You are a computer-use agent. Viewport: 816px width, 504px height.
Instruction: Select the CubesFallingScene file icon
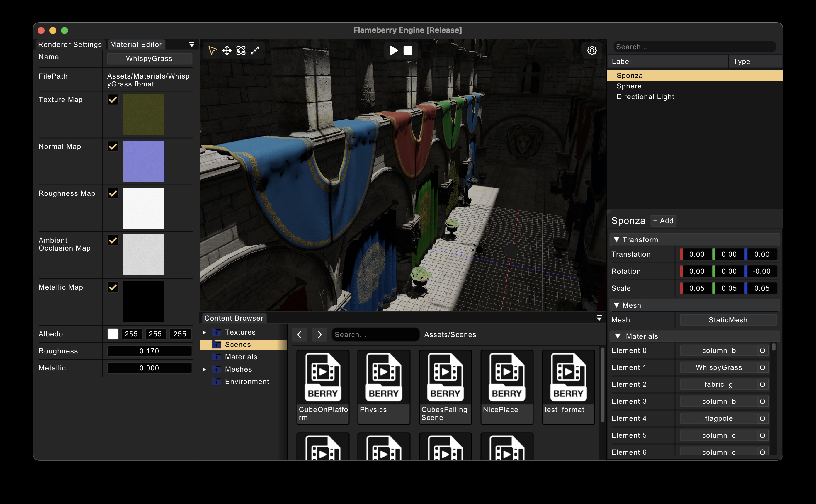[x=445, y=377]
